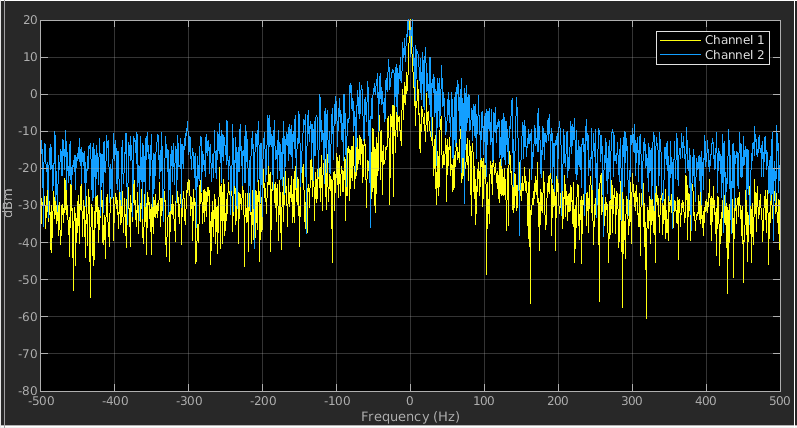Click the -40 dBm tick label
Screen dimensions: 797x428
pyautogui.click(x=28, y=242)
